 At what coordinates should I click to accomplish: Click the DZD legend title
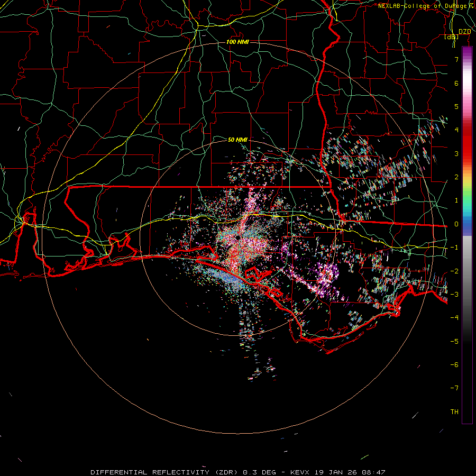[465, 32]
